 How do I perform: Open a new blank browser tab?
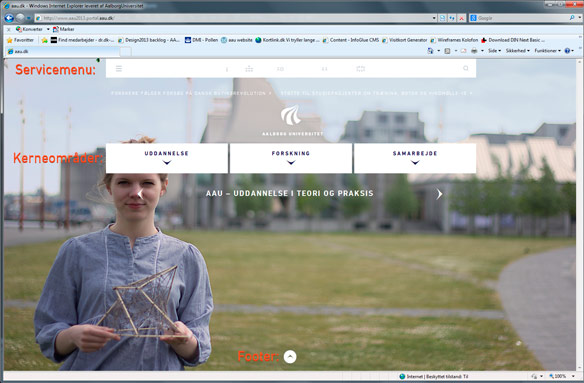(x=126, y=51)
